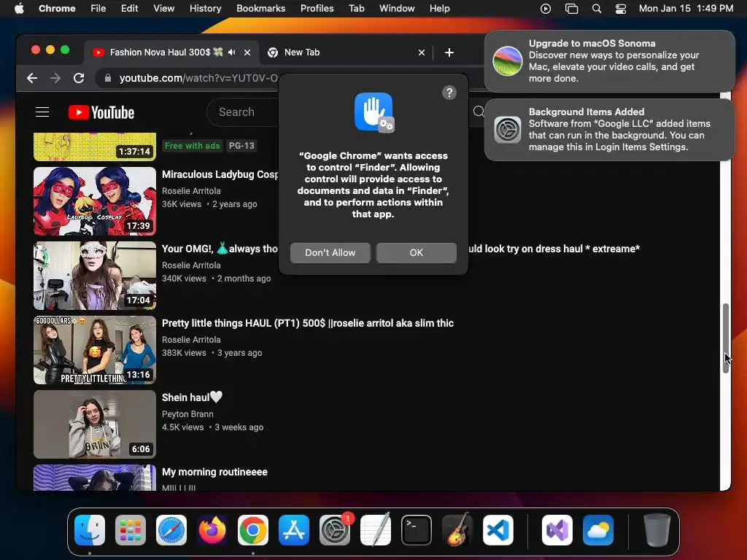Open the 1:37:14 Free with ads video thumbnail
Image resolution: width=747 pixels, height=560 pixels.
[x=95, y=147]
